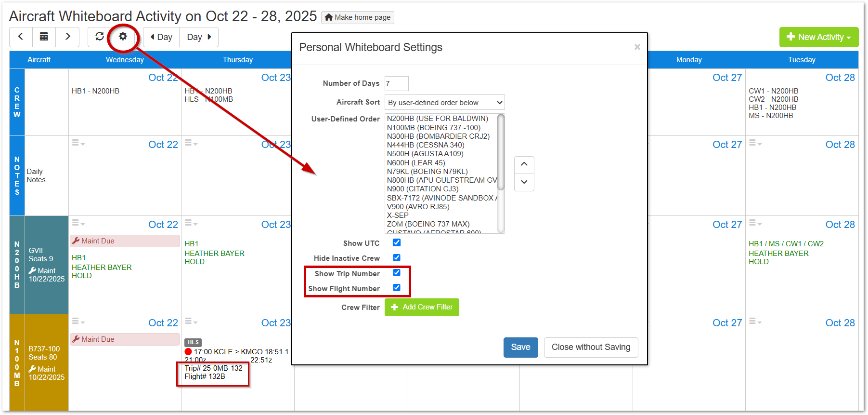The width and height of the screenshot is (868, 415).
Task: Close the Personal Whiteboard Settings dialog
Action: 637,47
